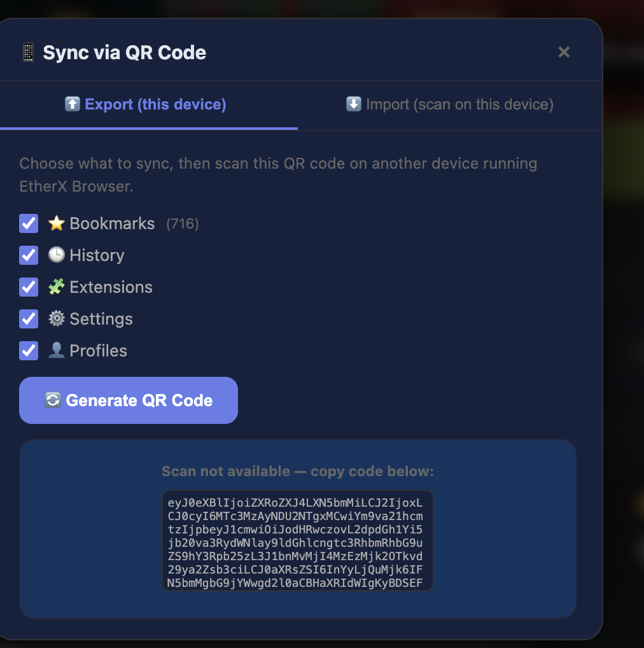The height and width of the screenshot is (648, 644).
Task: Click the puzzle piece Extensions icon
Action: 57,287
